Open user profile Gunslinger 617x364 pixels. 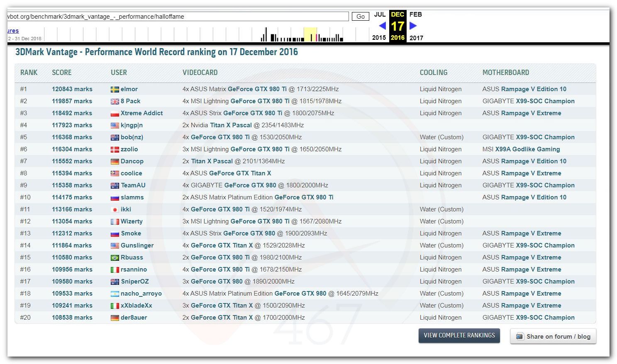(137, 245)
